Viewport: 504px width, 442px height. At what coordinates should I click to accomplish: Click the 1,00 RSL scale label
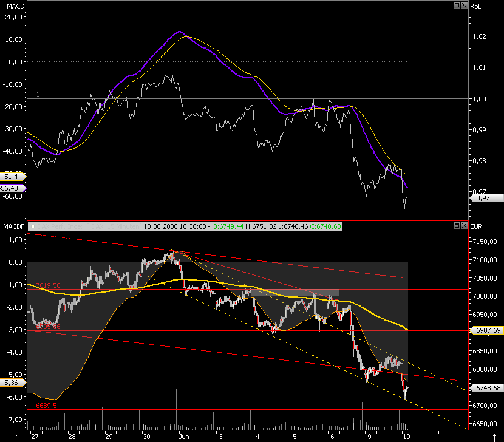click(479, 99)
